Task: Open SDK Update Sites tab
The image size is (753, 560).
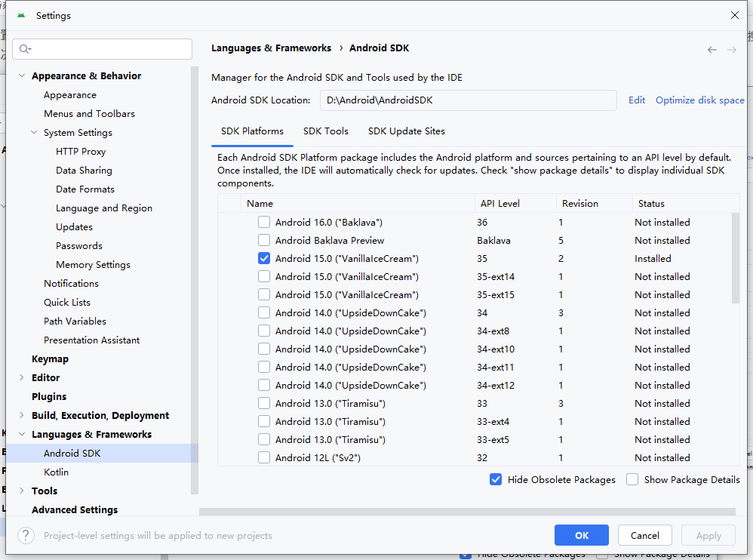Action: point(406,131)
